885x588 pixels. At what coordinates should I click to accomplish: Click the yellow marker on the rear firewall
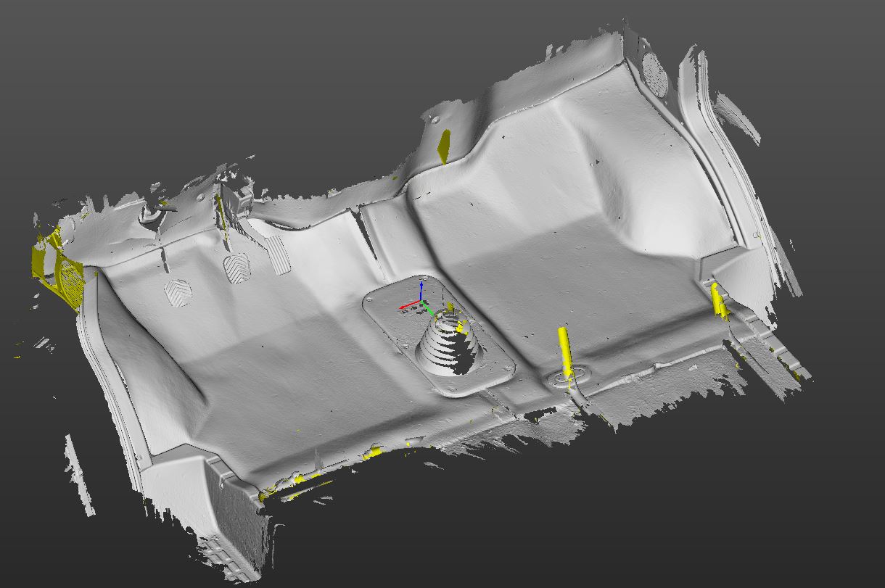(x=444, y=146)
